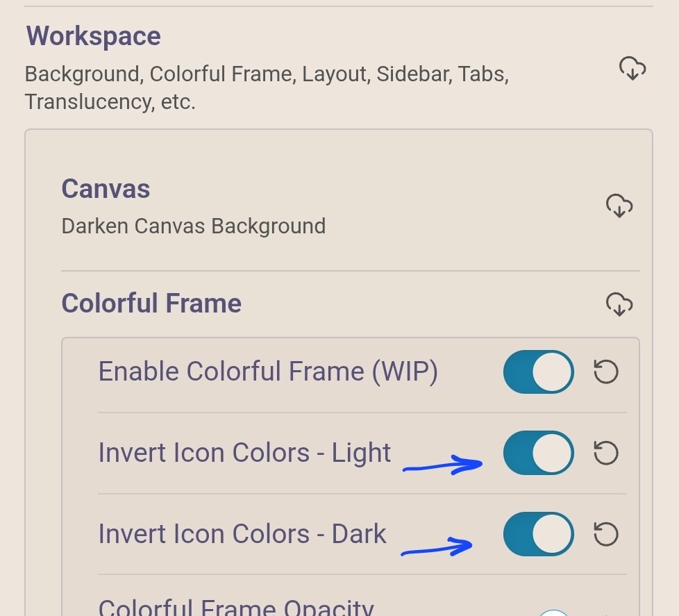Collapse the Workspace section heading
Screen dimensions: 679x616
(x=94, y=36)
